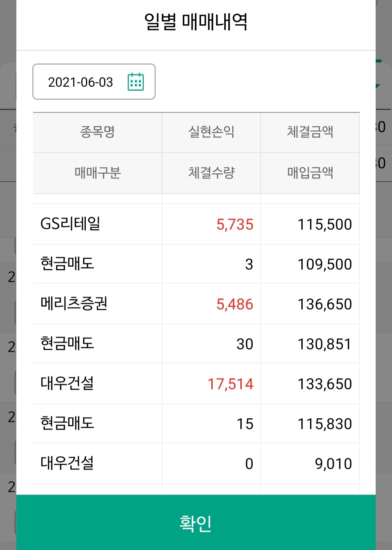
Task: Select the GS리테일 stock name
Action: (70, 224)
